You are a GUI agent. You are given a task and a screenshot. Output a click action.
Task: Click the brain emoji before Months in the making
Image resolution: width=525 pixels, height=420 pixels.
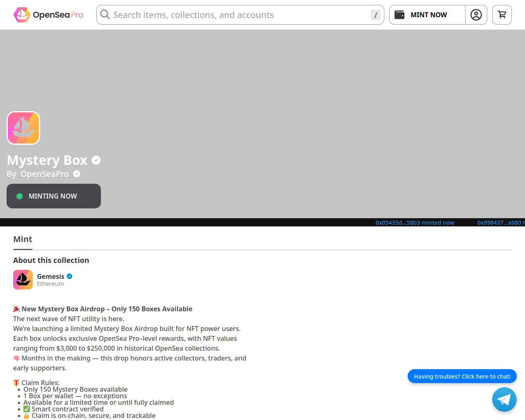[x=16, y=358]
